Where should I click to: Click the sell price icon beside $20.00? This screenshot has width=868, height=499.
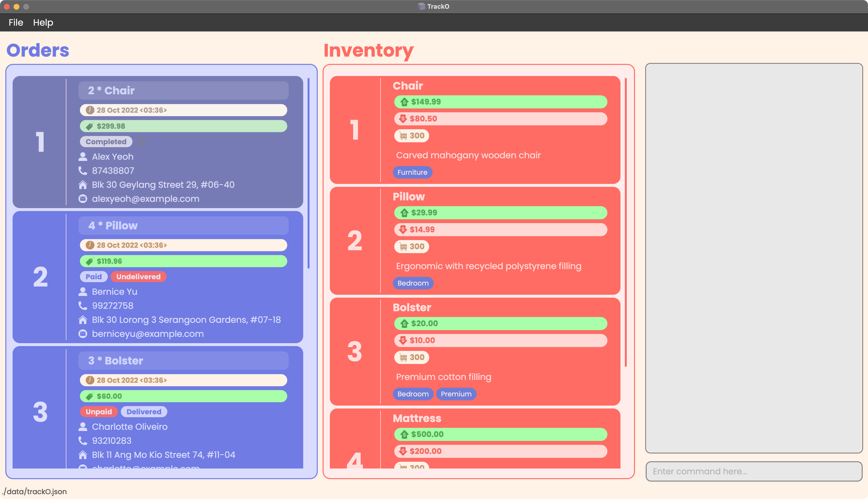[404, 323]
